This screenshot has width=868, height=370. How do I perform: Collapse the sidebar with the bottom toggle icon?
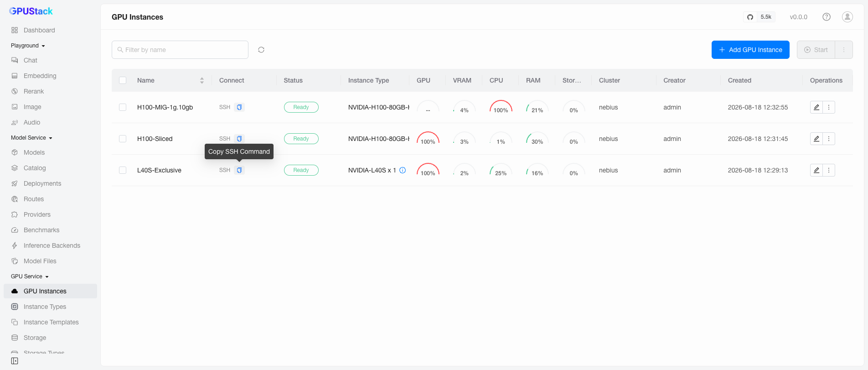15,361
